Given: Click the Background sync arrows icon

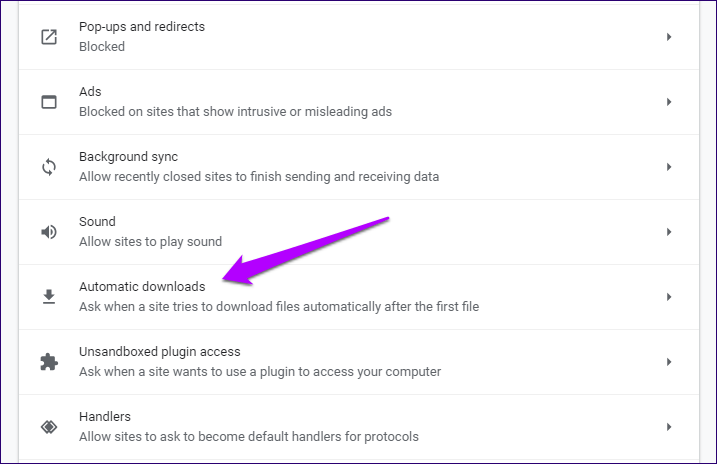Looking at the screenshot, I should click(x=49, y=167).
